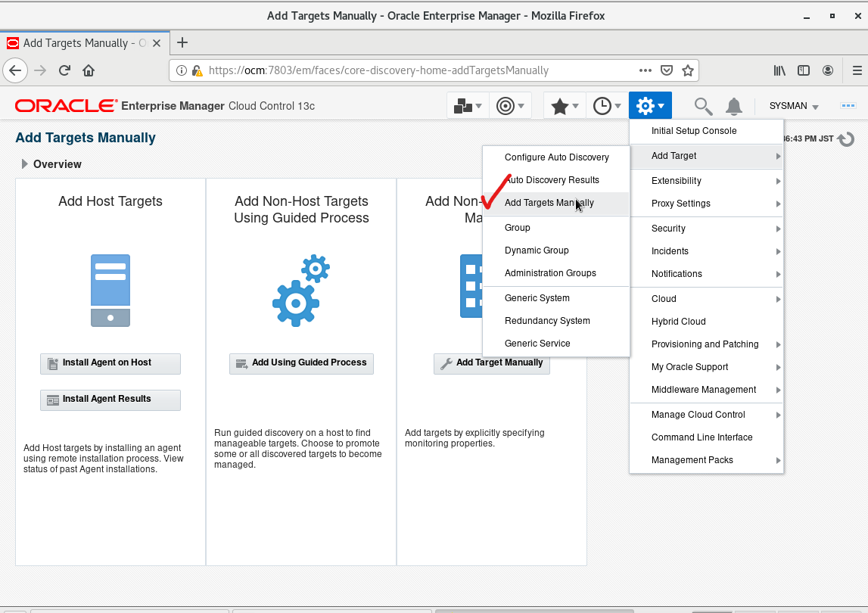The width and height of the screenshot is (868, 613).
Task: Select the Add Target menu item
Action: click(x=706, y=156)
